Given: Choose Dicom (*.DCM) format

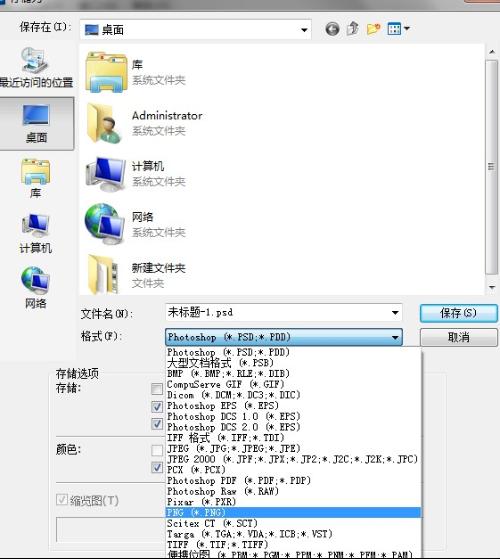Looking at the screenshot, I should click(x=293, y=395).
